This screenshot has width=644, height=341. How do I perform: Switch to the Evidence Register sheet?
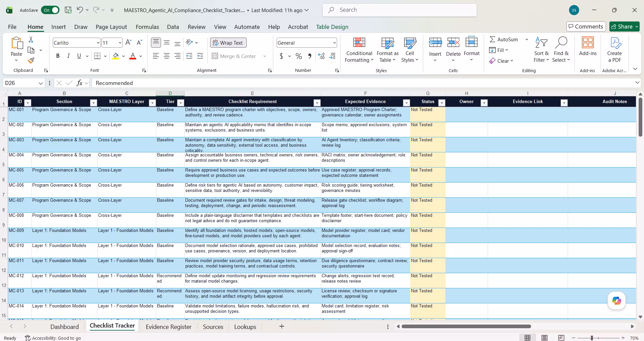(168, 327)
